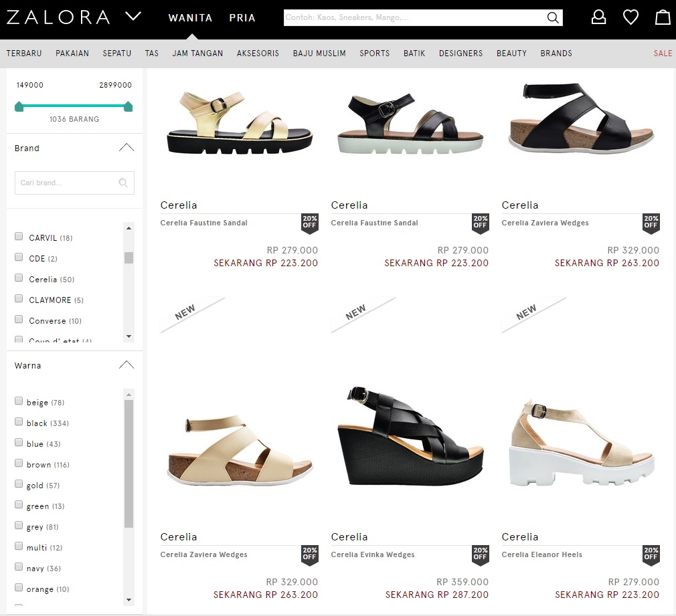Click the teal price range track

(74, 106)
